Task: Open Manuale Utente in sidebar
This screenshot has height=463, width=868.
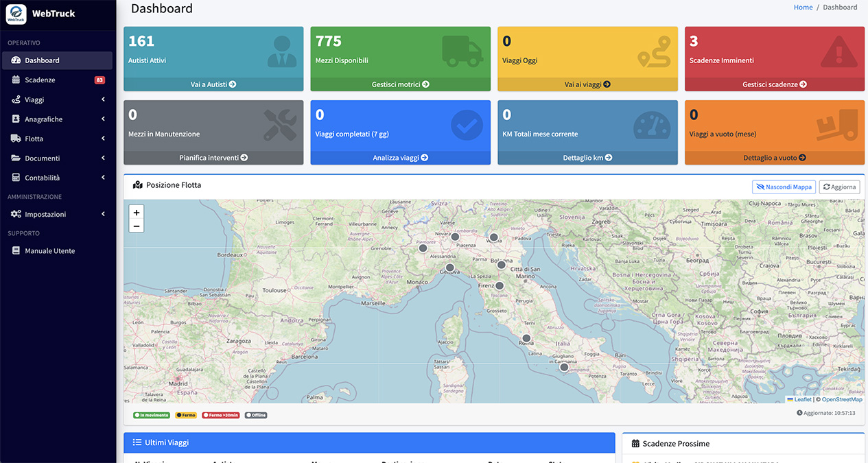Action: coord(58,251)
